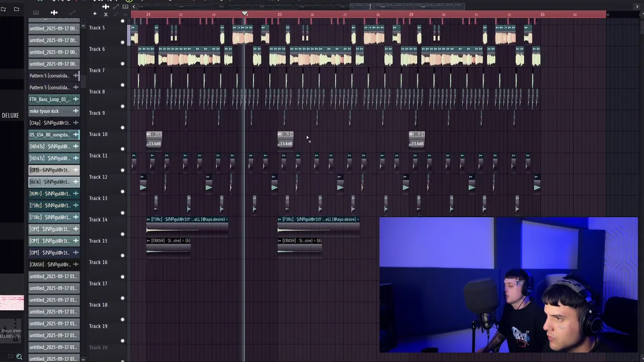644x362 pixels.
Task: Click waveform icon on 05_GS4_80_songsta row
Action: (75, 135)
